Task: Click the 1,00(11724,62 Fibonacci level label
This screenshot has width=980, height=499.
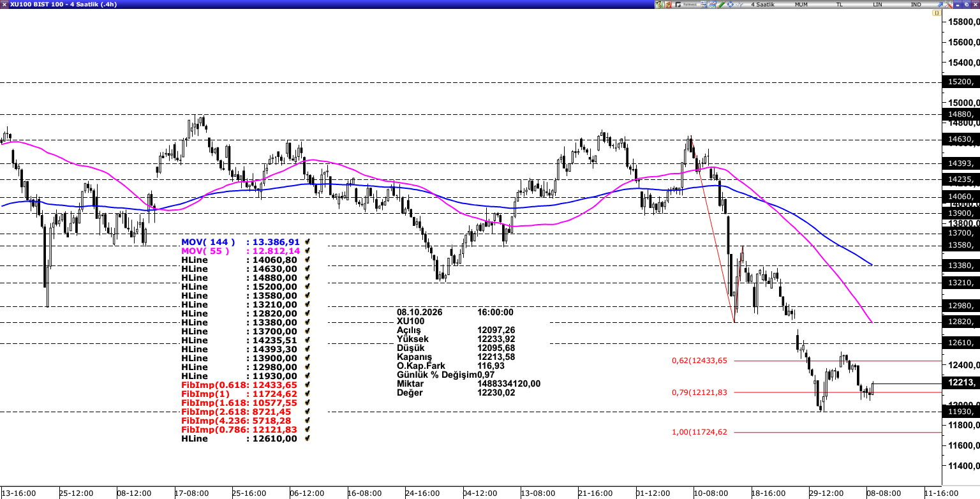Action: pyautogui.click(x=699, y=432)
